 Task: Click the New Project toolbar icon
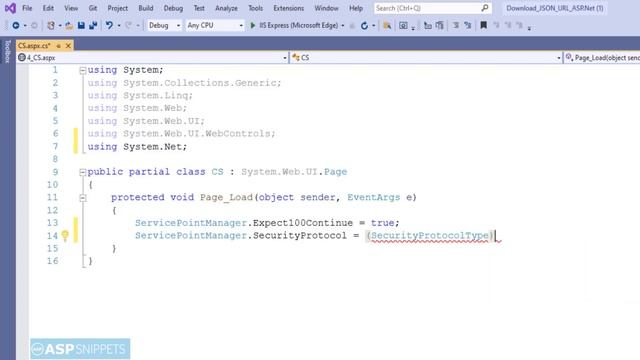click(x=51, y=25)
